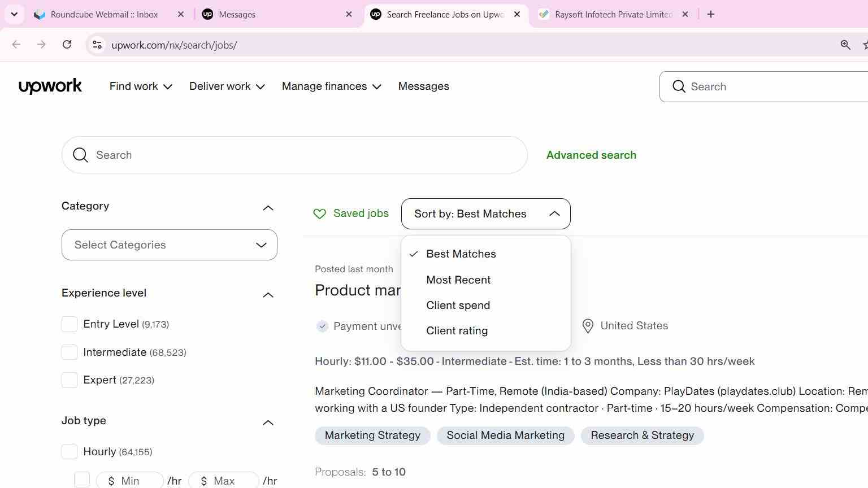This screenshot has height=488, width=868.
Task: Click the Payment unverified badge icon
Action: (322, 326)
